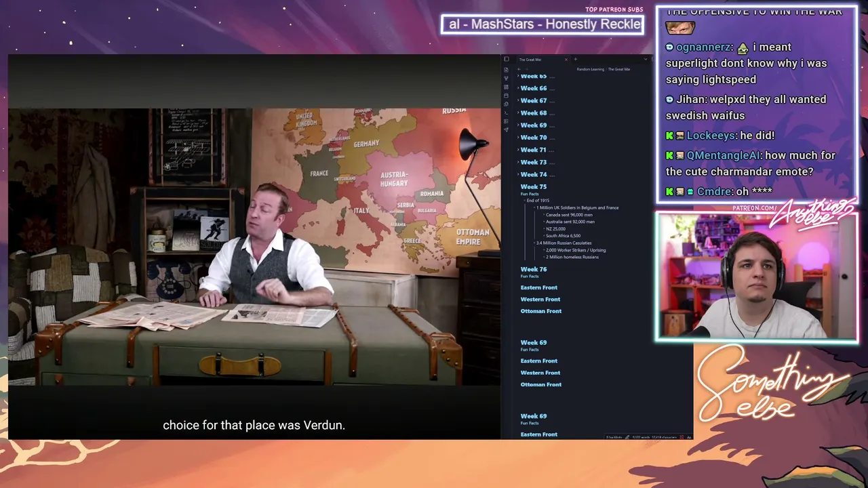
Task: Click the backlinks count in status bar
Action: click(614, 437)
